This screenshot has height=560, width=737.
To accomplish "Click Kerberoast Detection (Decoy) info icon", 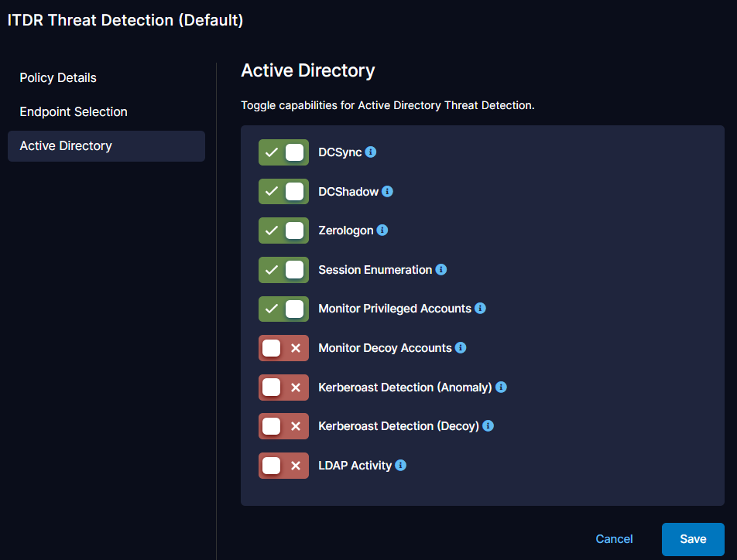I will [488, 426].
